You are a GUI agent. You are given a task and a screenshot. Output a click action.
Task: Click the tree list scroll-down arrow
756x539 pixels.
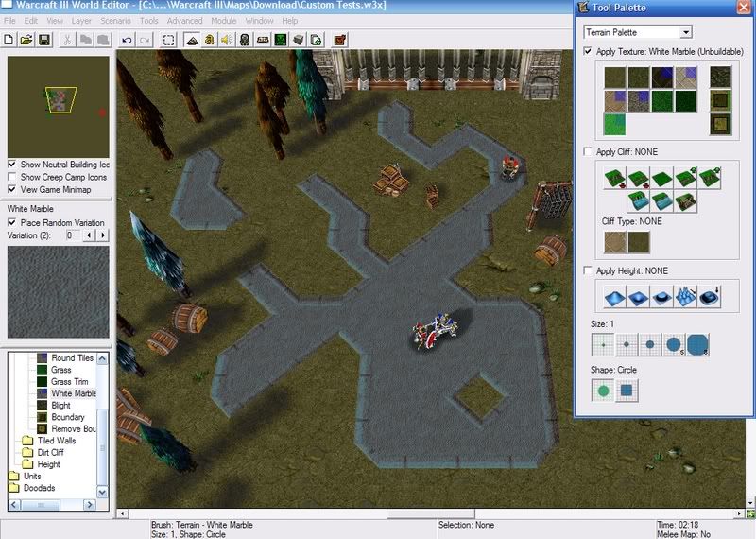(102, 493)
